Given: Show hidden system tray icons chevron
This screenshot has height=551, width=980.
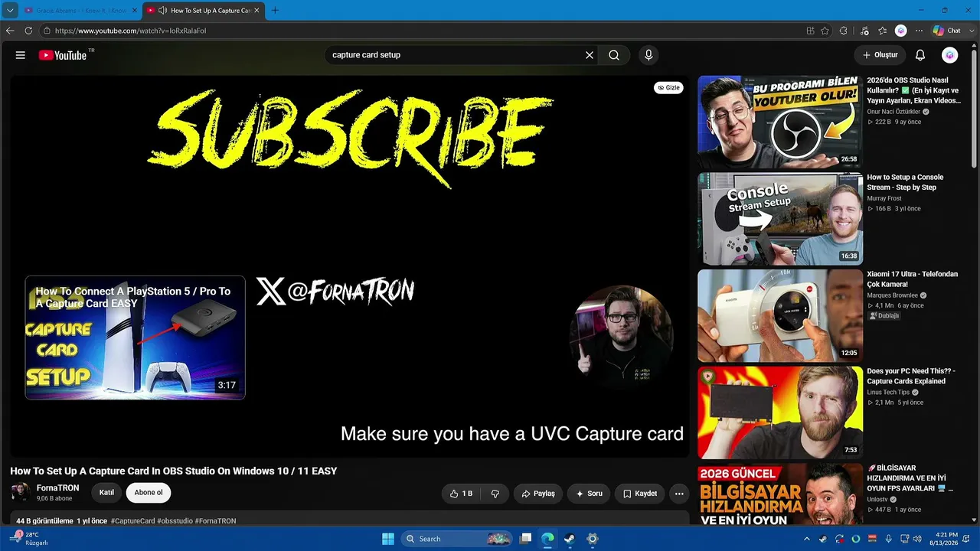Looking at the screenshot, I should click(807, 539).
